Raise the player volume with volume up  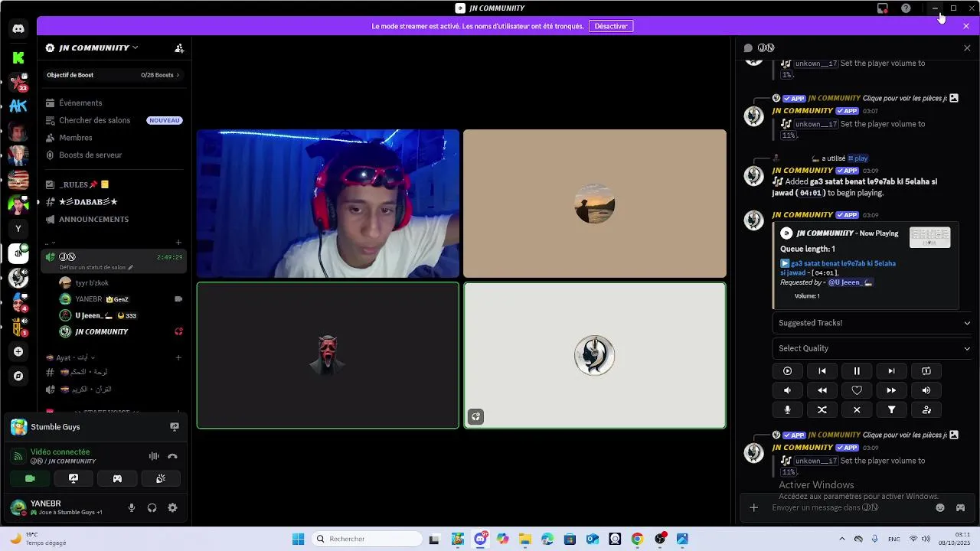pyautogui.click(x=926, y=390)
